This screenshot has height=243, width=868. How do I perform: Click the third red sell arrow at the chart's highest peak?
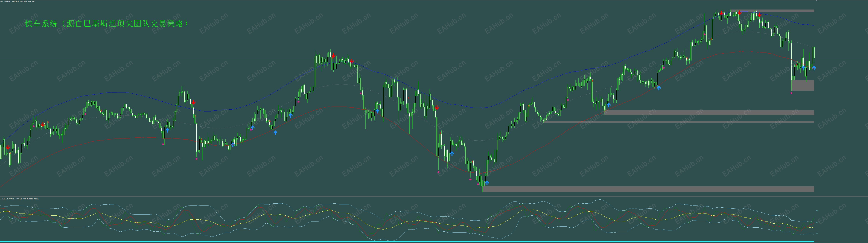(760, 14)
